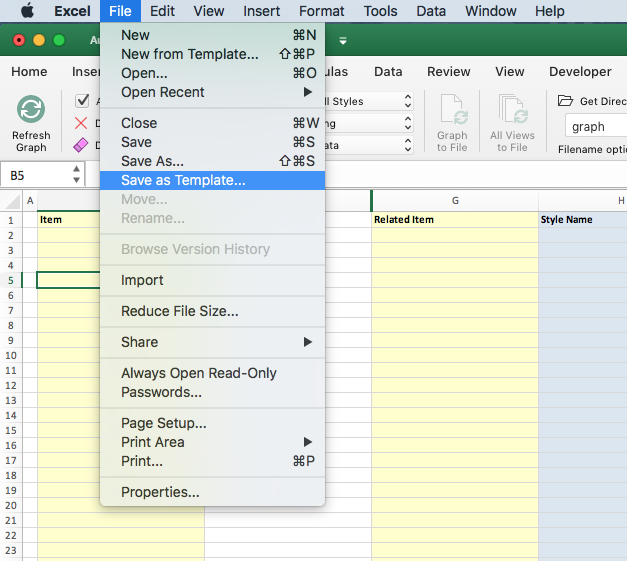Select the Related Item header cell
The image size is (627, 561).
[x=454, y=219]
